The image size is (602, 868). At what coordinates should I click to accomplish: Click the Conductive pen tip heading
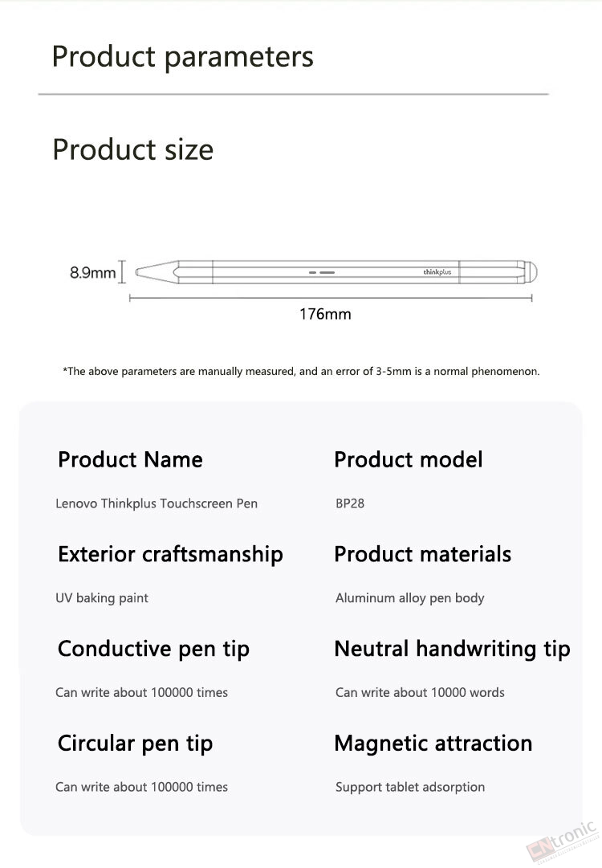[x=154, y=649]
